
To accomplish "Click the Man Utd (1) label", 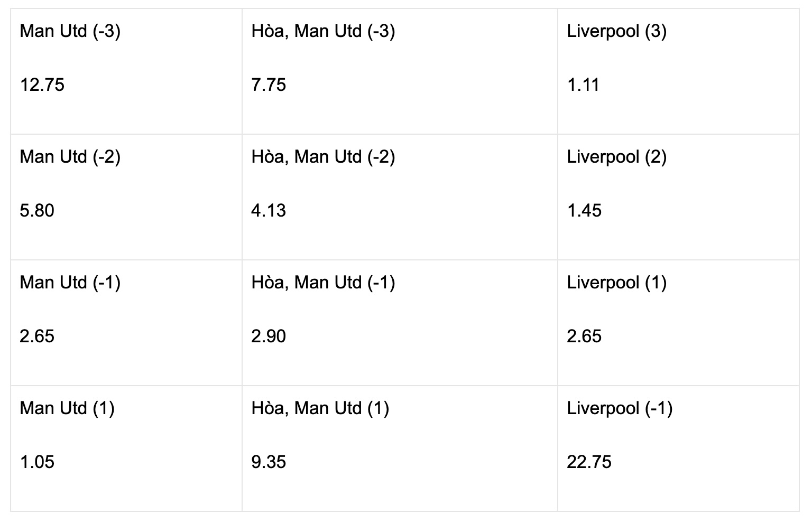I will 67,408.
